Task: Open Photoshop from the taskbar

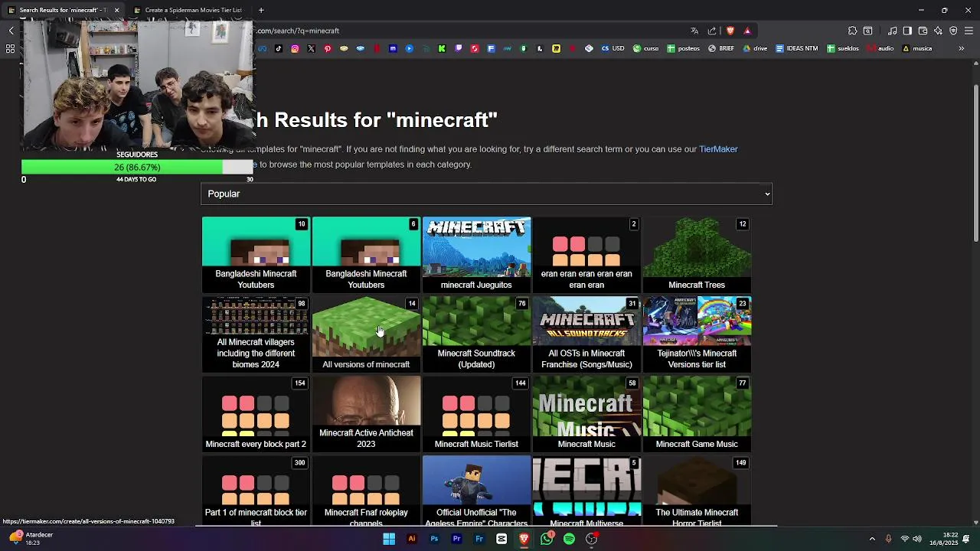Action: 434,539
